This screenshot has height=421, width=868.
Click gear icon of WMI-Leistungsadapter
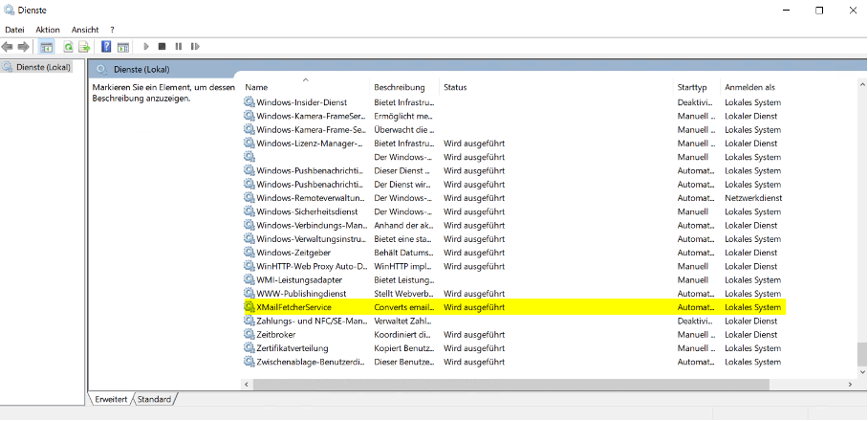point(250,279)
